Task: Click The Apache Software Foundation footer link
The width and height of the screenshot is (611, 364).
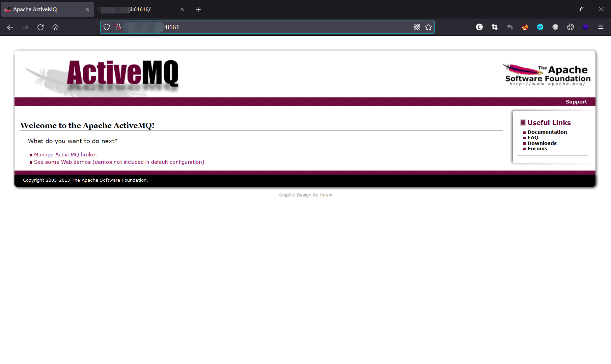Action: tap(109, 180)
